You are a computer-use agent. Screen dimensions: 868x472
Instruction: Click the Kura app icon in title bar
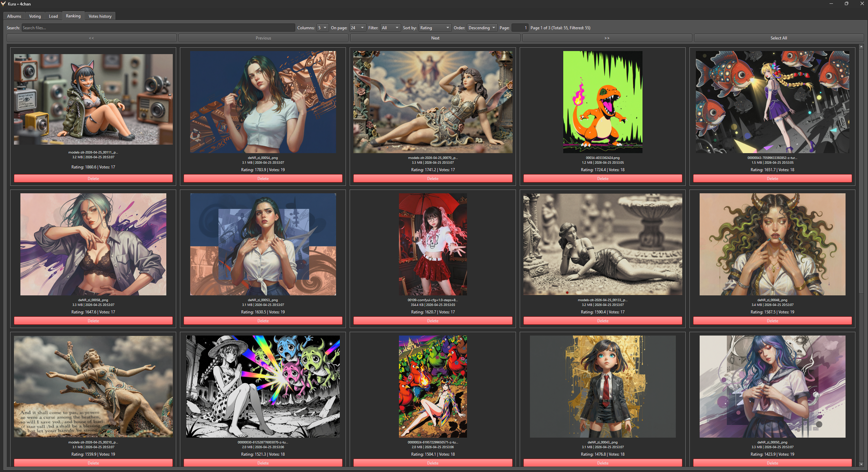[3, 4]
